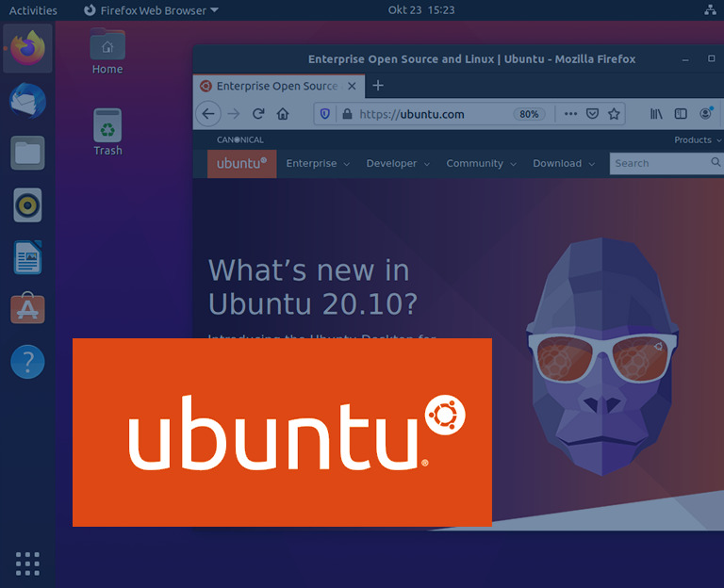Go back using Firefox back arrow
This screenshot has width=724, height=588.
[208, 113]
